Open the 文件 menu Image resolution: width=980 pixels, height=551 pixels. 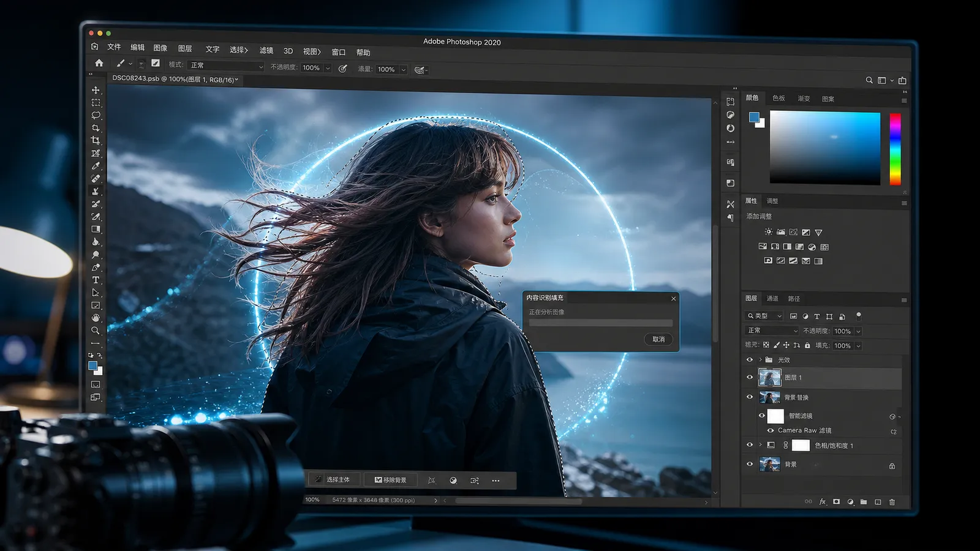click(115, 47)
